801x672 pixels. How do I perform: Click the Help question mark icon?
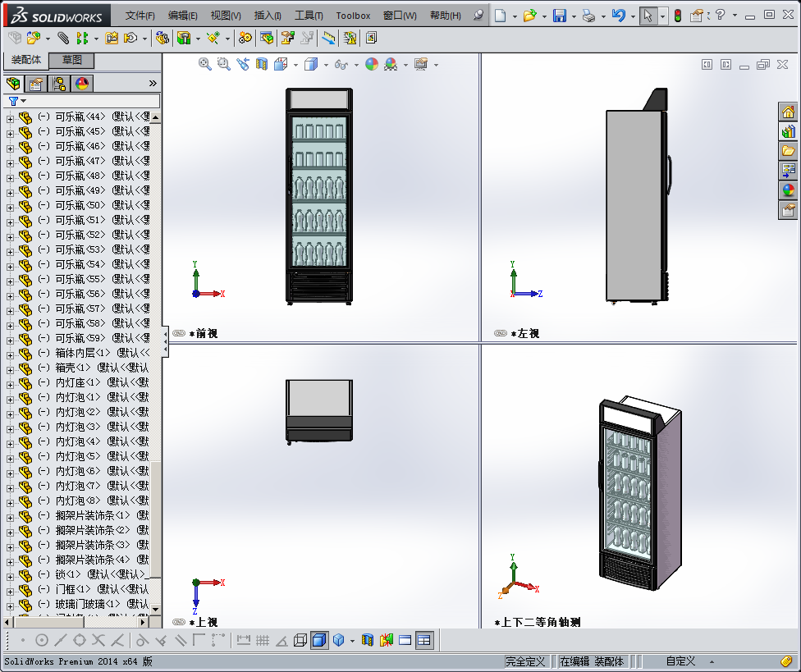(721, 15)
